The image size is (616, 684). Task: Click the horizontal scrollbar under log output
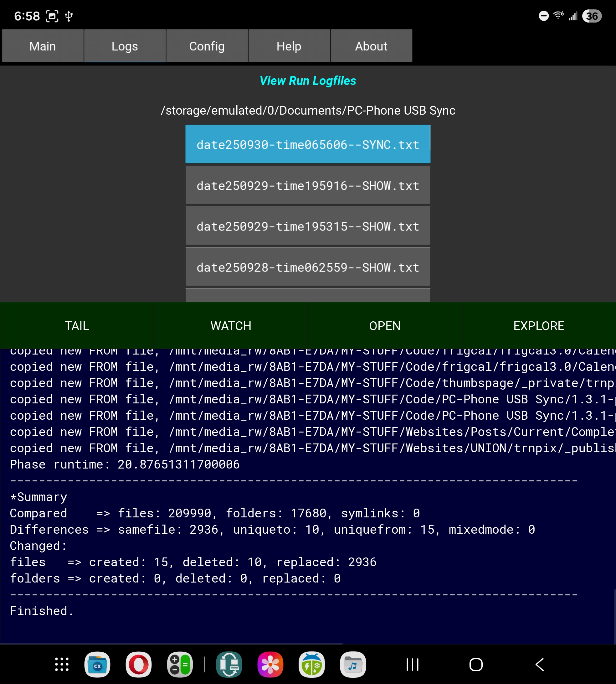point(171,643)
